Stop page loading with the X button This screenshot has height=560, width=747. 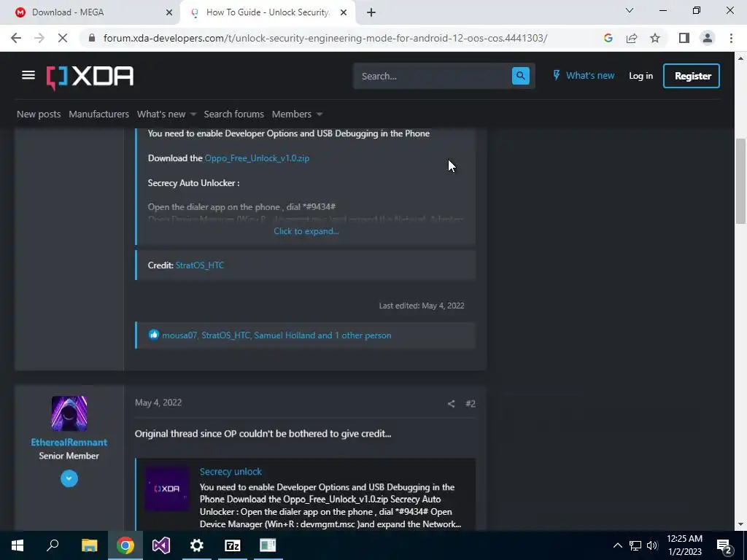pos(63,38)
